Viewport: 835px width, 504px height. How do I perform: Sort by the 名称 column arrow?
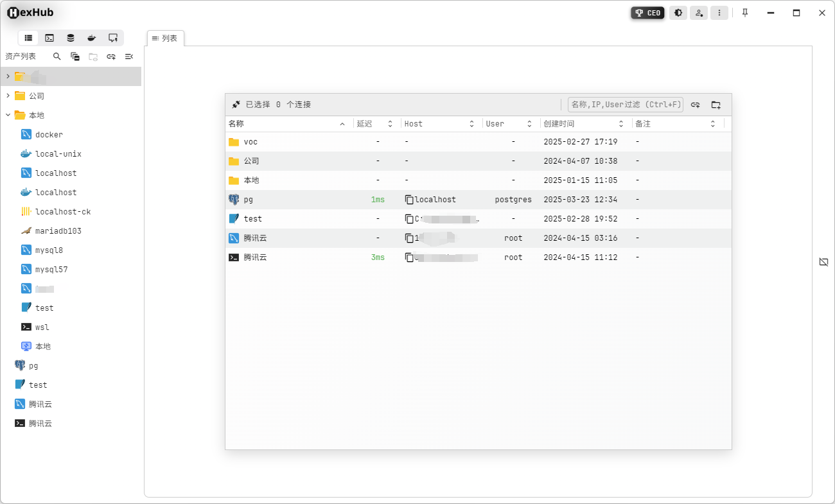(342, 124)
